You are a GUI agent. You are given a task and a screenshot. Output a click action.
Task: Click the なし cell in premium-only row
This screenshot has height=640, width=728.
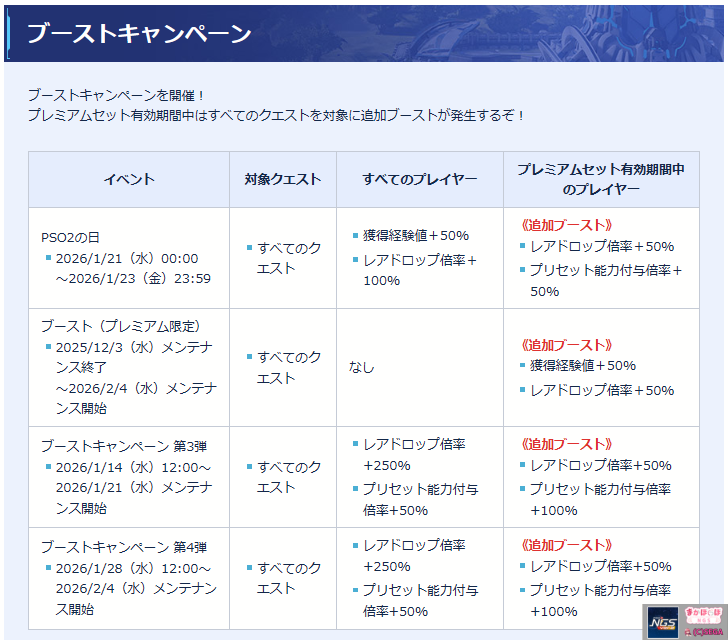click(x=361, y=367)
